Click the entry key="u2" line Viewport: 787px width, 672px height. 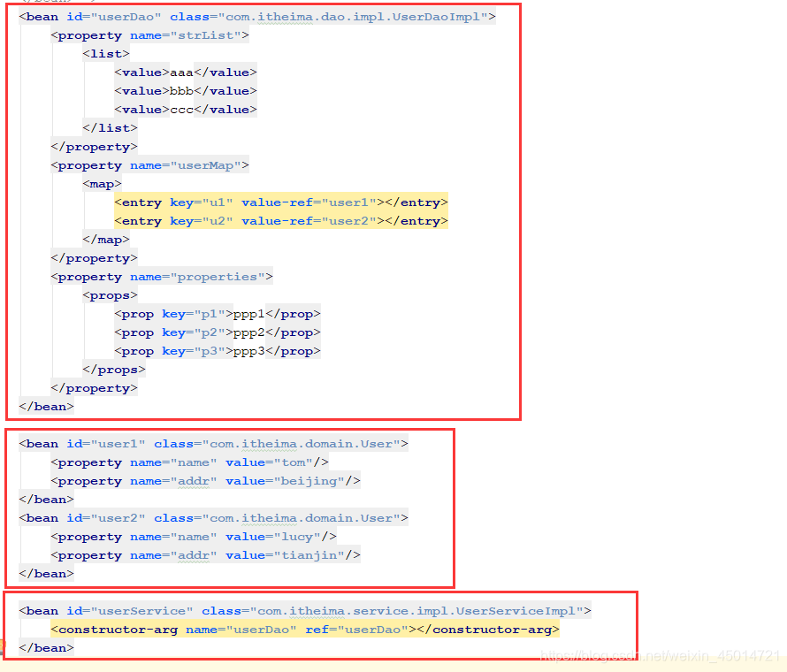point(281,221)
